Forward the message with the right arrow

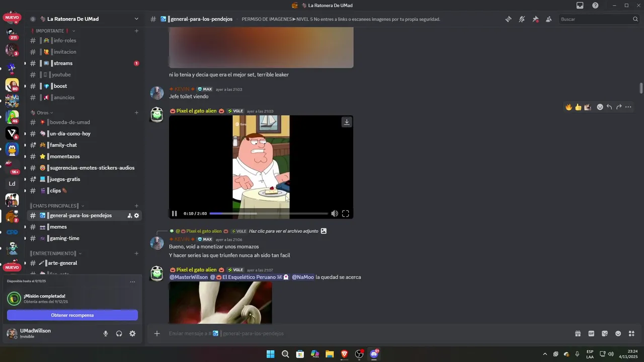619,107
